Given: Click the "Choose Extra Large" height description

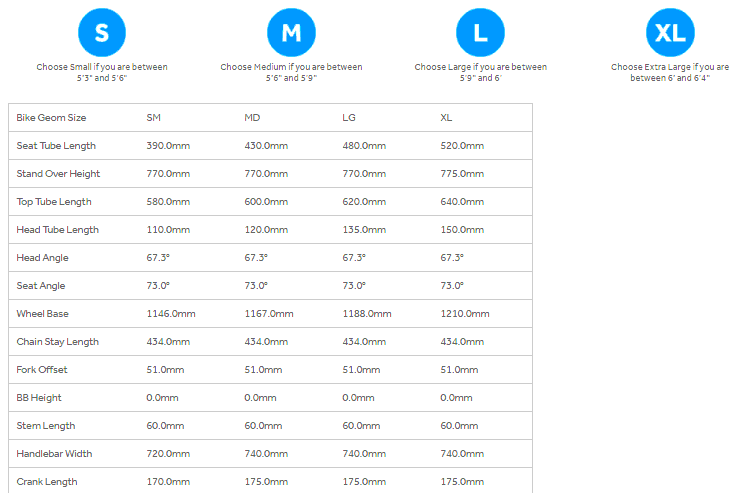Looking at the screenshot, I should point(670,72).
